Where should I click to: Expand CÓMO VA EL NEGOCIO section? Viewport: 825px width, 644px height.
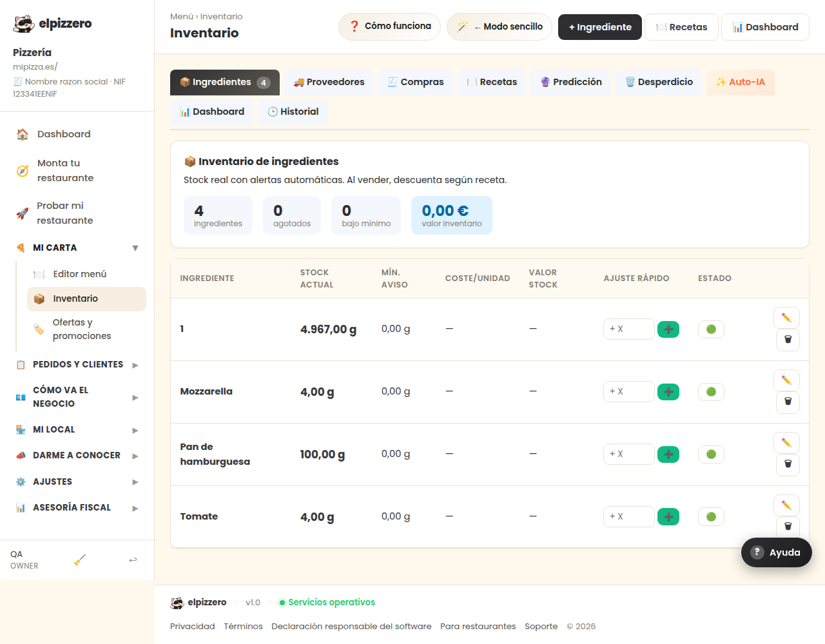click(77, 397)
